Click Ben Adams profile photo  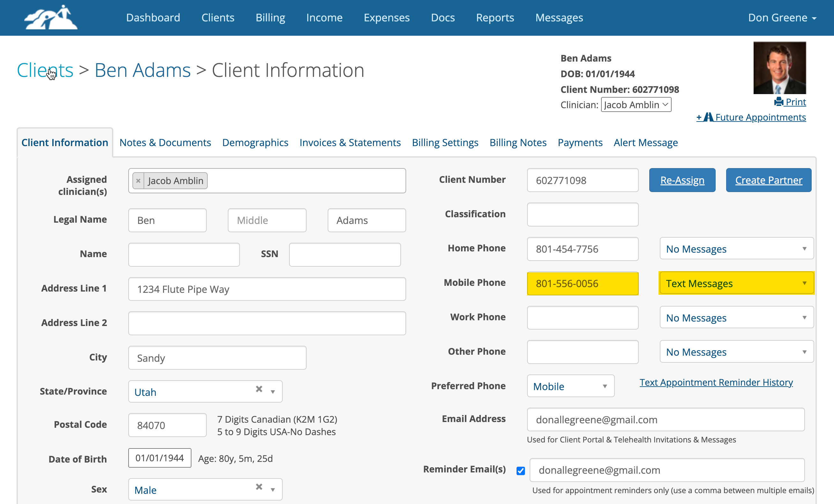779,68
